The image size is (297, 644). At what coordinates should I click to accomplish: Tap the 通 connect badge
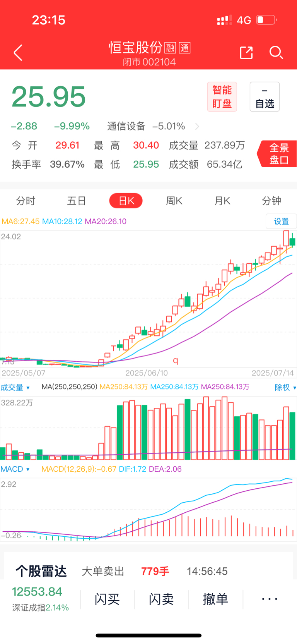(x=185, y=48)
